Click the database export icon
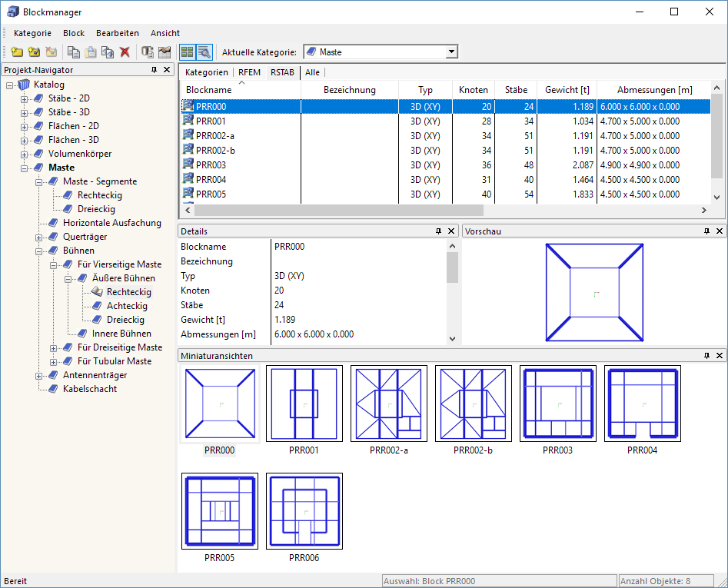The height and width of the screenshot is (588, 728). point(147,52)
